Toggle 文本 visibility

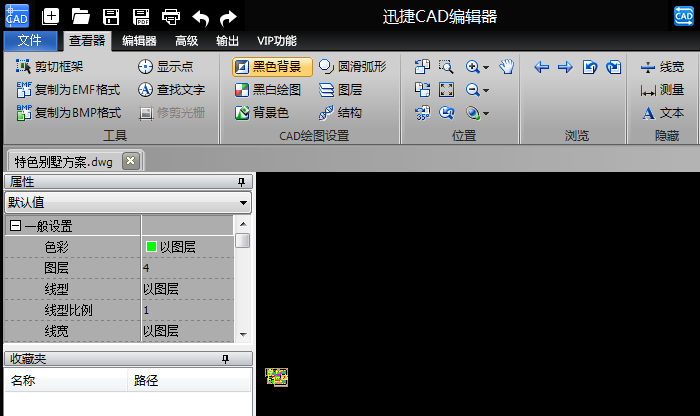662,113
